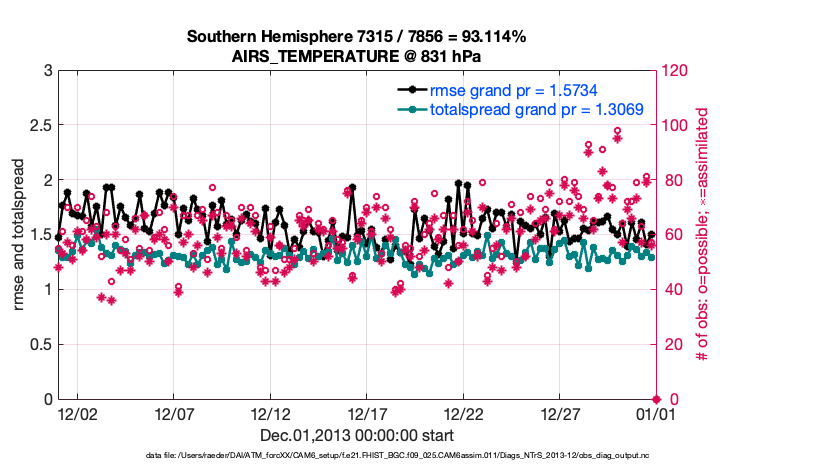Click the 12/02 x-axis tick label

coord(77,413)
